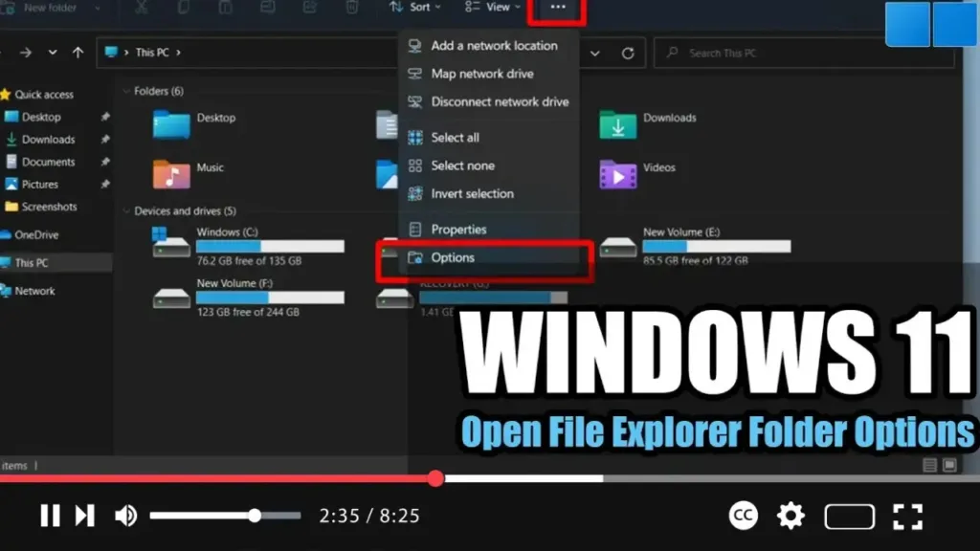Mute the video volume
Viewport: 980px width, 551px height.
(x=125, y=517)
